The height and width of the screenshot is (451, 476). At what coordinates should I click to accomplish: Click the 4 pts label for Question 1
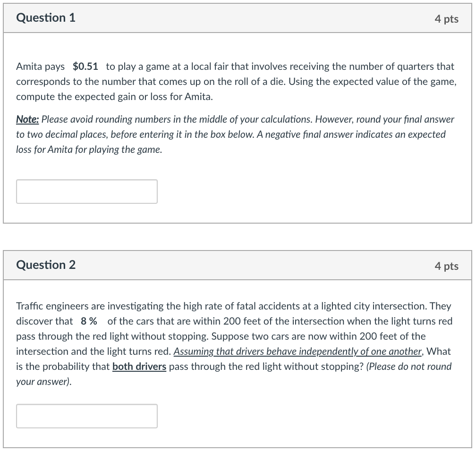447,19
